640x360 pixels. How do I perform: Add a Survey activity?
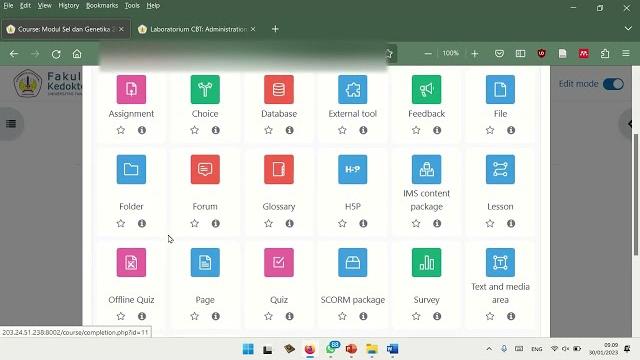coord(427,262)
